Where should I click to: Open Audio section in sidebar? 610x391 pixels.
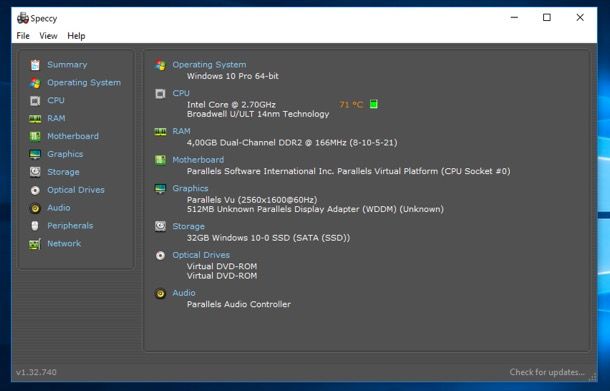coord(59,208)
